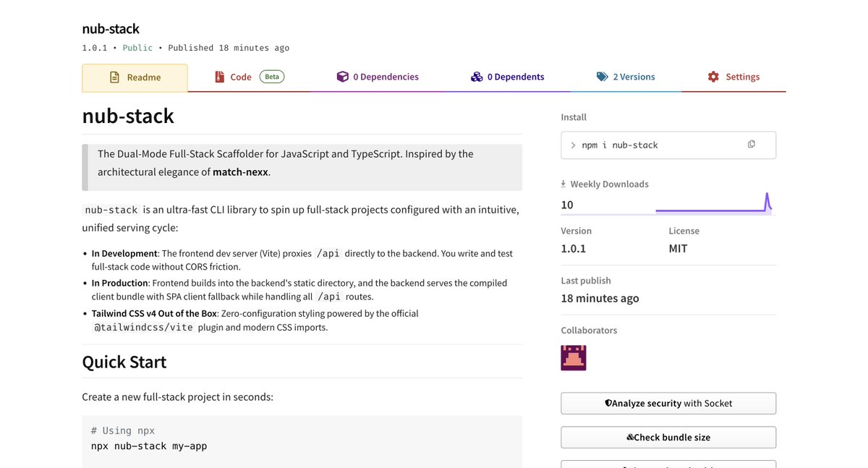The width and height of the screenshot is (868, 468).
Task: Click the weekly downloads count 10
Action: [567, 205]
